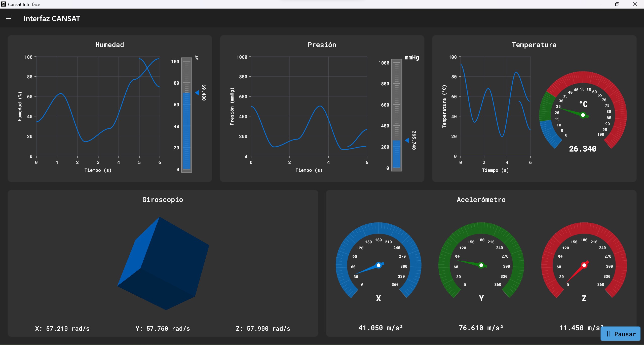Click the Cansat app icon in title bar
The height and width of the screenshot is (345, 644).
[x=4, y=4]
